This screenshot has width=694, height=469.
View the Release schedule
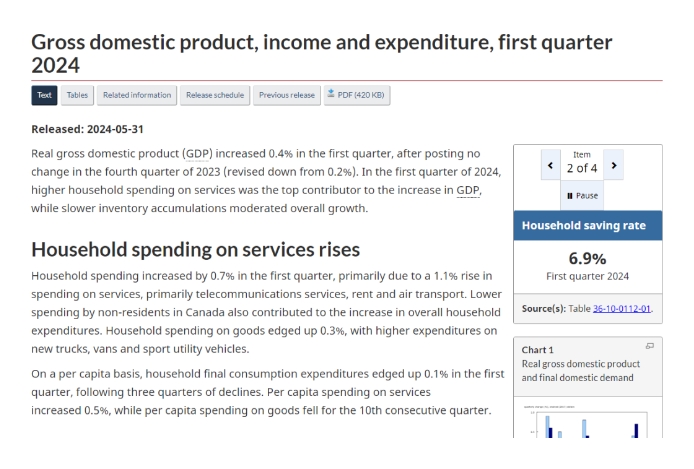tap(214, 95)
